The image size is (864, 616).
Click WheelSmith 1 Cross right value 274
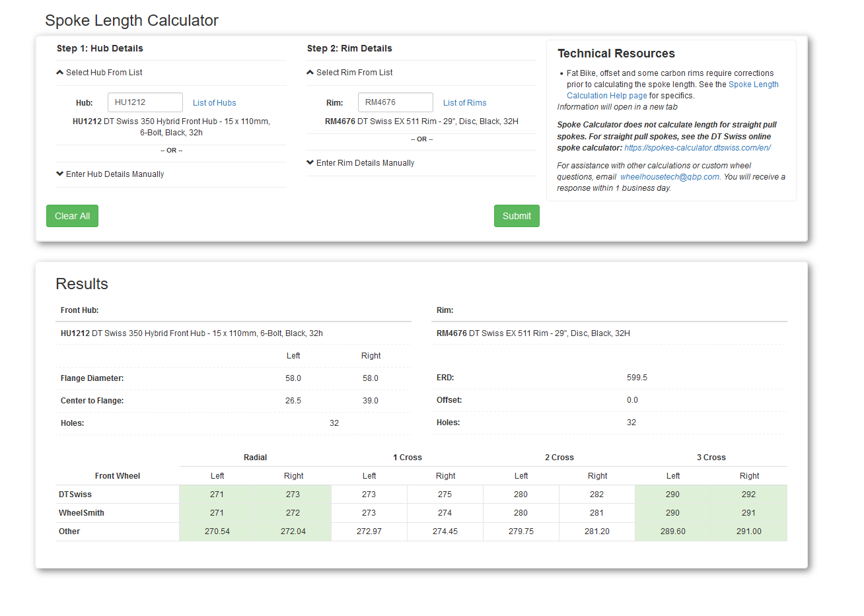click(445, 513)
